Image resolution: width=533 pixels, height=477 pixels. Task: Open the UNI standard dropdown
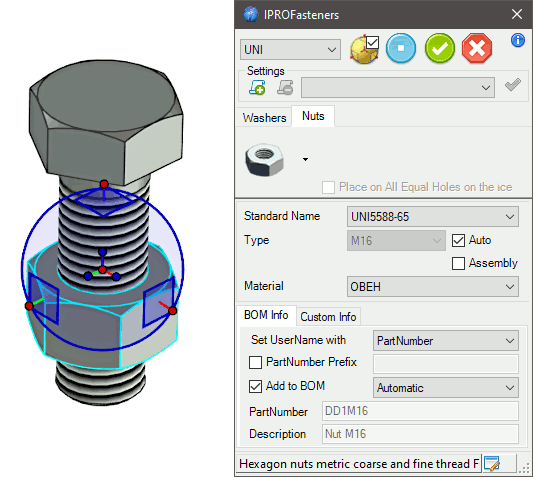(x=290, y=50)
